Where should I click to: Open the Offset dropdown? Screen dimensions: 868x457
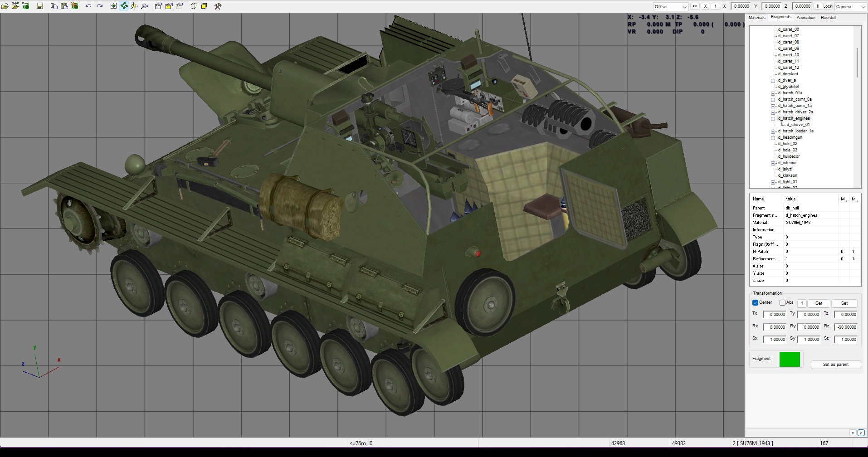(x=671, y=6)
